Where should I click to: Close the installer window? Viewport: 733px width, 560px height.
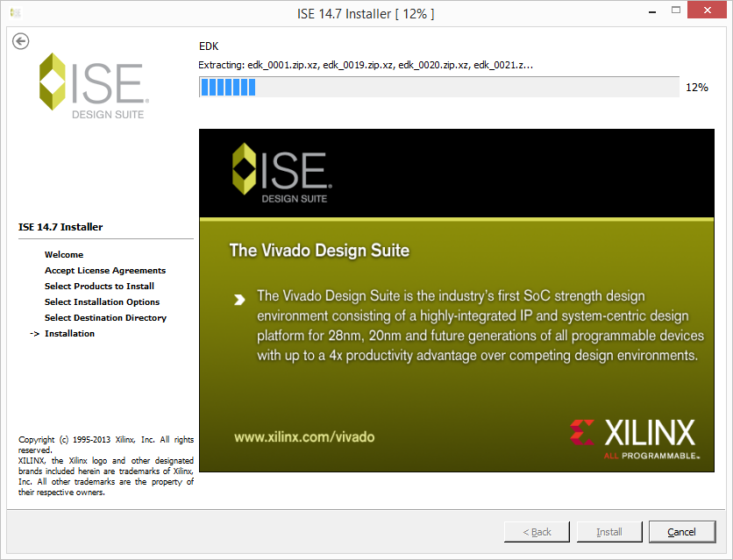(708, 10)
